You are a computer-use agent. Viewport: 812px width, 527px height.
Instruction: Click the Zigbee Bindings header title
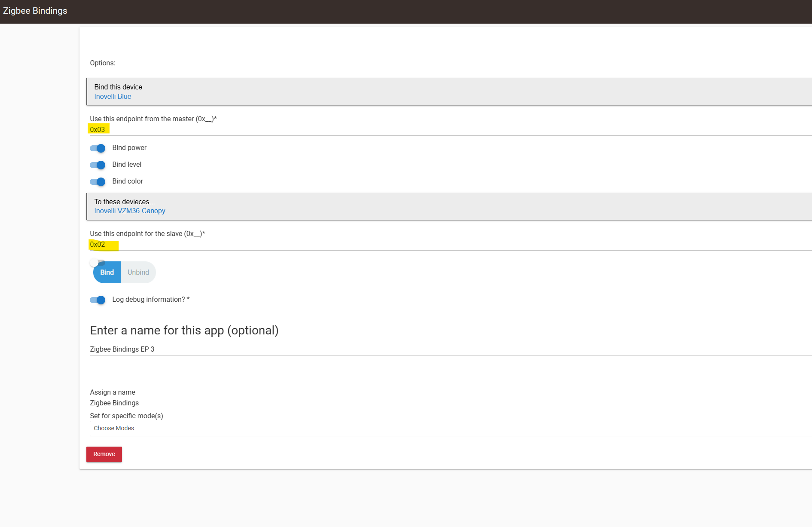pyautogui.click(x=35, y=11)
